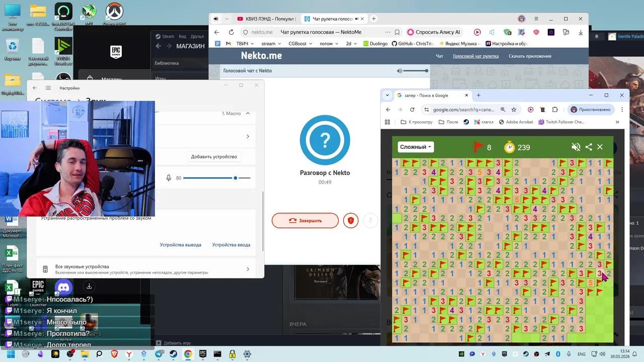644x362 pixels.
Task: Open Steam from the taskbar
Action: (173, 354)
